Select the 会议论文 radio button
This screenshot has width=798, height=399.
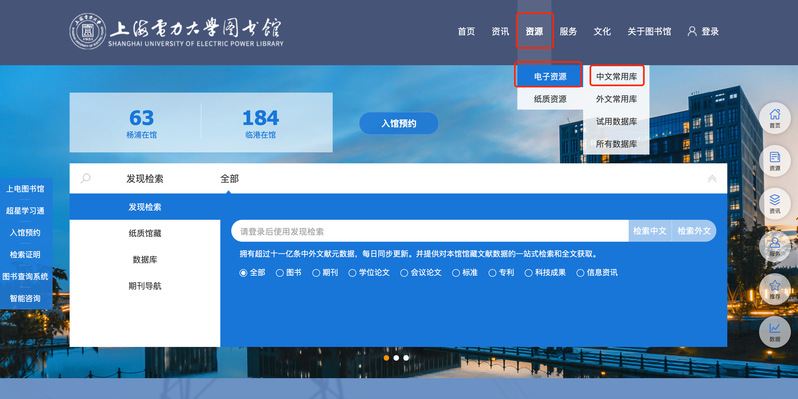[x=404, y=273]
